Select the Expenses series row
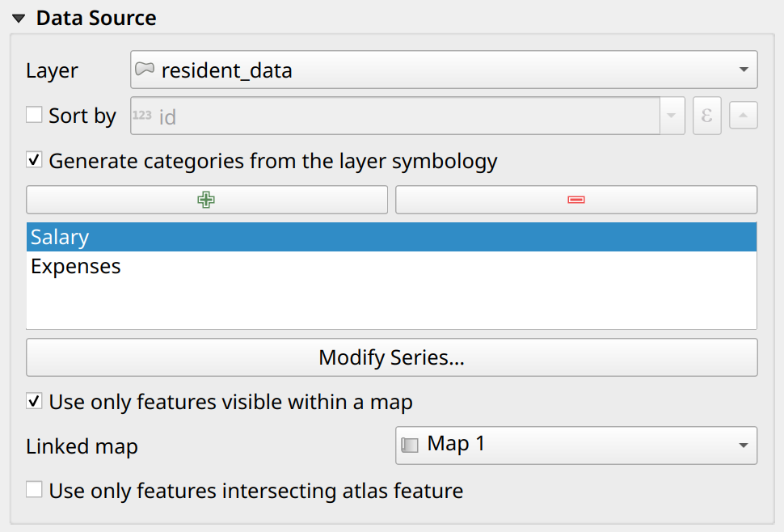Viewport: 784px width, 532px height. coord(391,266)
